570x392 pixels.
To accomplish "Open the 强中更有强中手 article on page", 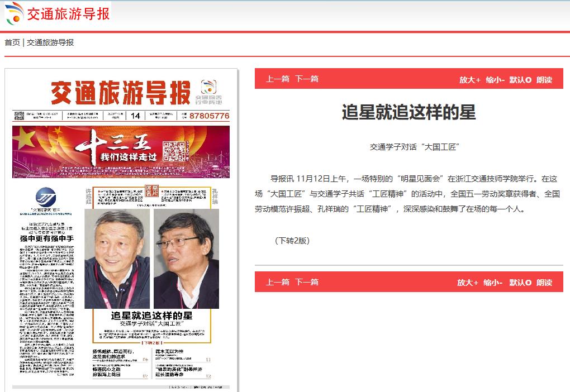I will coord(46,238).
